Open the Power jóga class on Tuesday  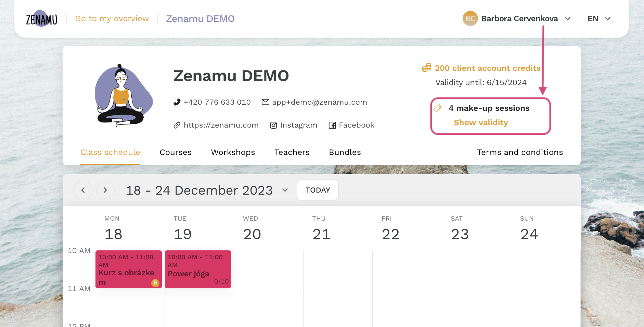[198, 270]
